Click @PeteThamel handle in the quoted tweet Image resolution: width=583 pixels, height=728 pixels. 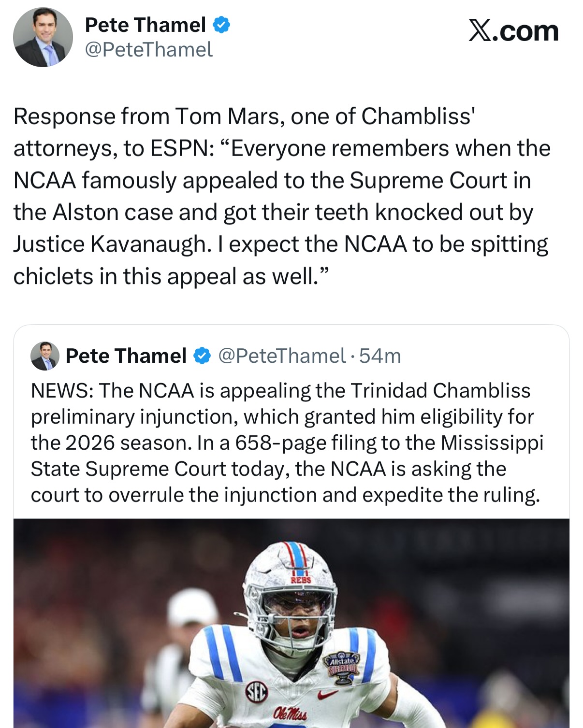282,356
